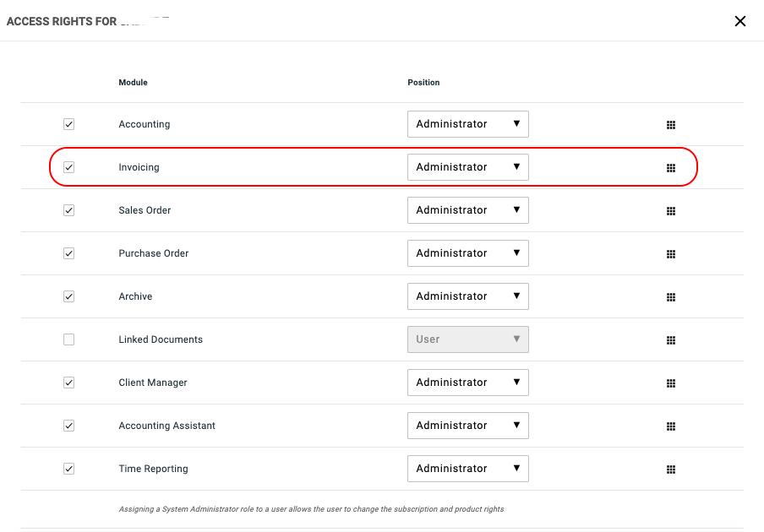Click the grid icon beside Archive
Image resolution: width=764 pixels, height=532 pixels.
click(x=671, y=297)
